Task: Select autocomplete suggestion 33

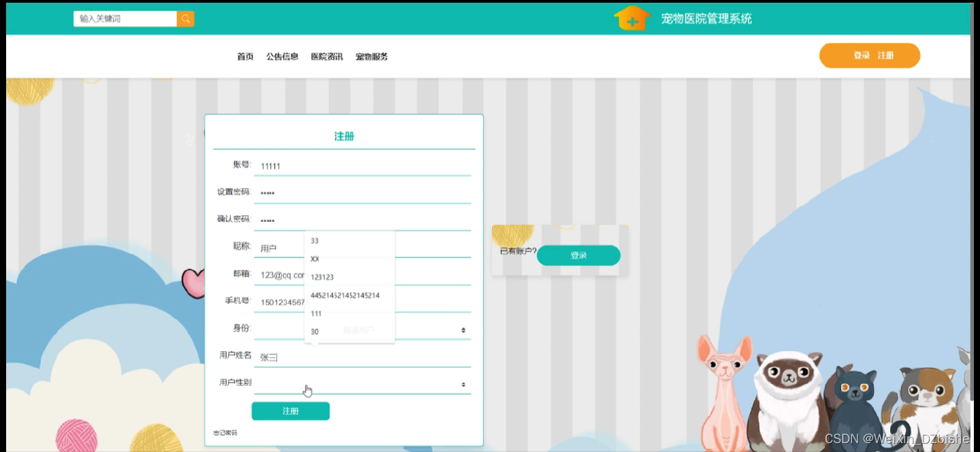Action: 350,240
